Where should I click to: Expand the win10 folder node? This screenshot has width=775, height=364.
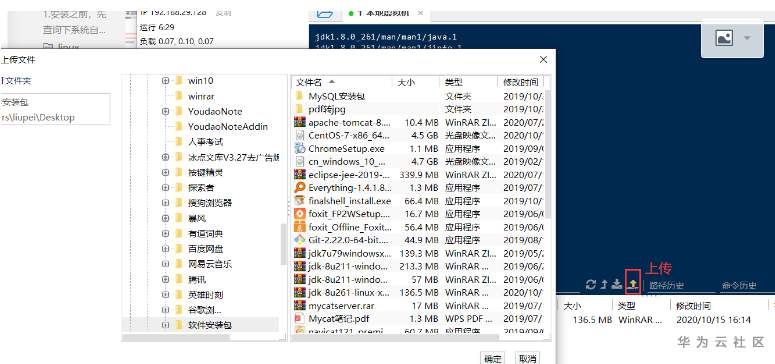[x=165, y=81]
